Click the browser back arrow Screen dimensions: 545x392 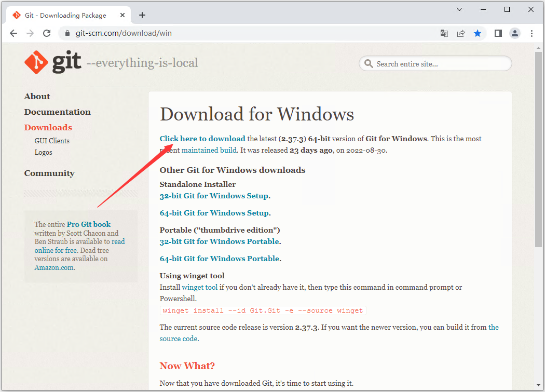[x=13, y=33]
